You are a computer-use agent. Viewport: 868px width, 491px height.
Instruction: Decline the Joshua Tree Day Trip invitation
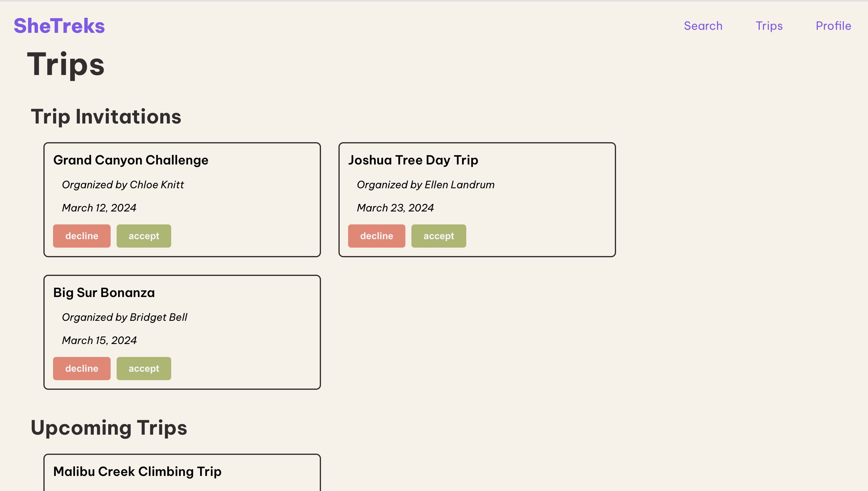(x=376, y=236)
